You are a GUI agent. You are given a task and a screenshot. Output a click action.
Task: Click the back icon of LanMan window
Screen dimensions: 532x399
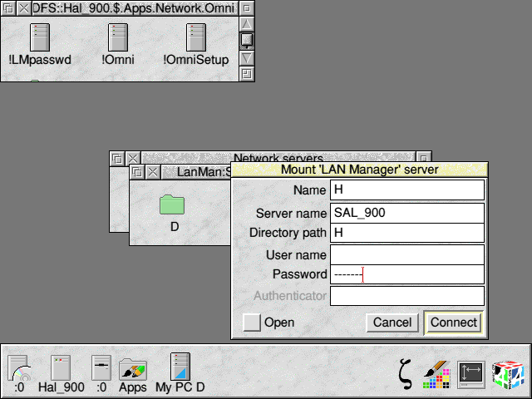(x=137, y=172)
